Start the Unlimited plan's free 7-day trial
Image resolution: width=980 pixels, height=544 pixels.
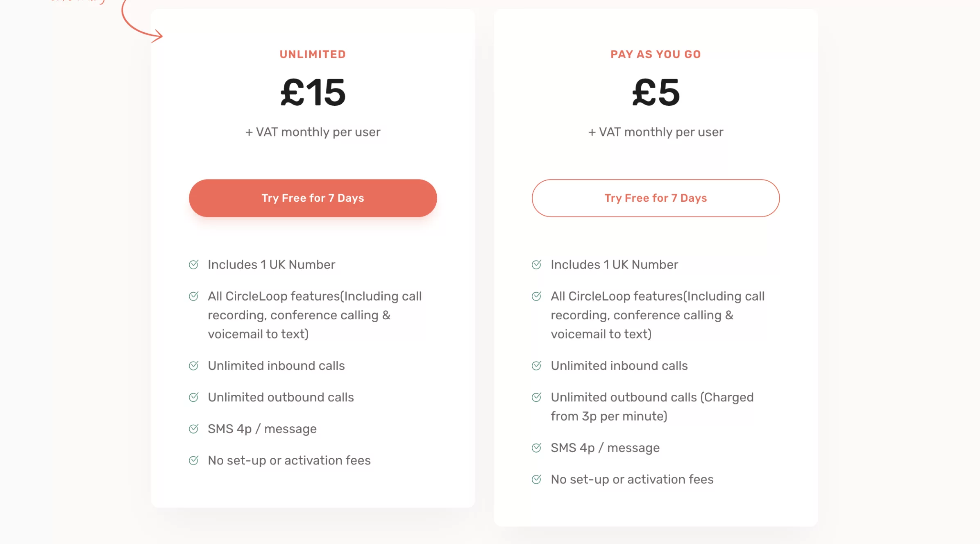pos(313,198)
